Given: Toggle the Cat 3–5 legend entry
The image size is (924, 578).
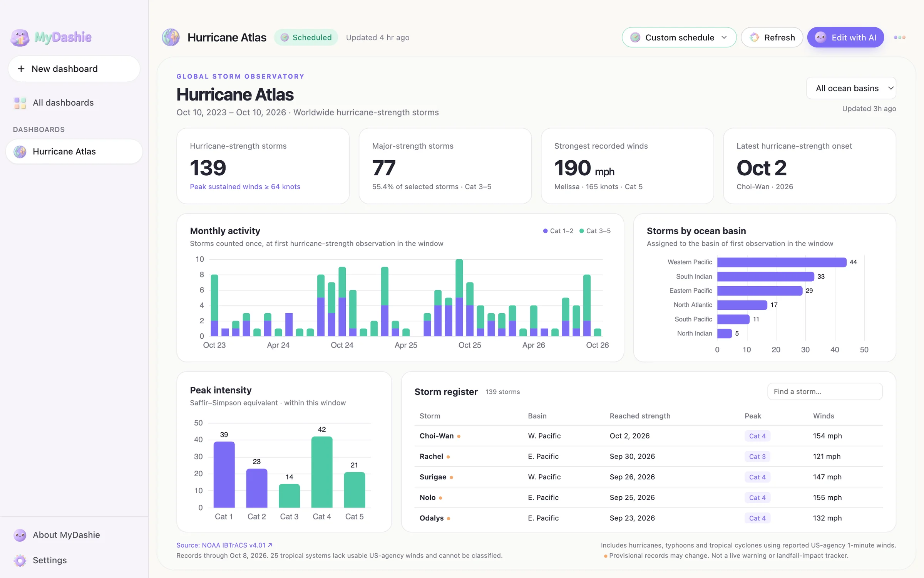Looking at the screenshot, I should click(595, 231).
